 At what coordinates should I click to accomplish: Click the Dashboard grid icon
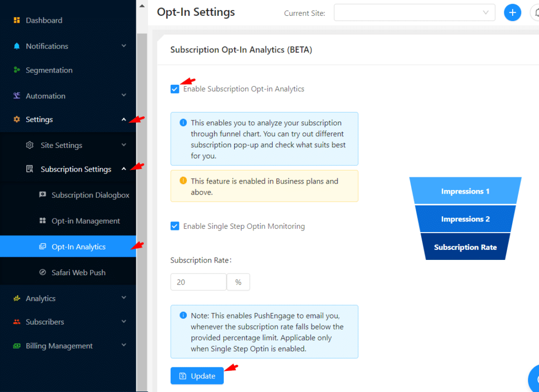[x=16, y=21]
